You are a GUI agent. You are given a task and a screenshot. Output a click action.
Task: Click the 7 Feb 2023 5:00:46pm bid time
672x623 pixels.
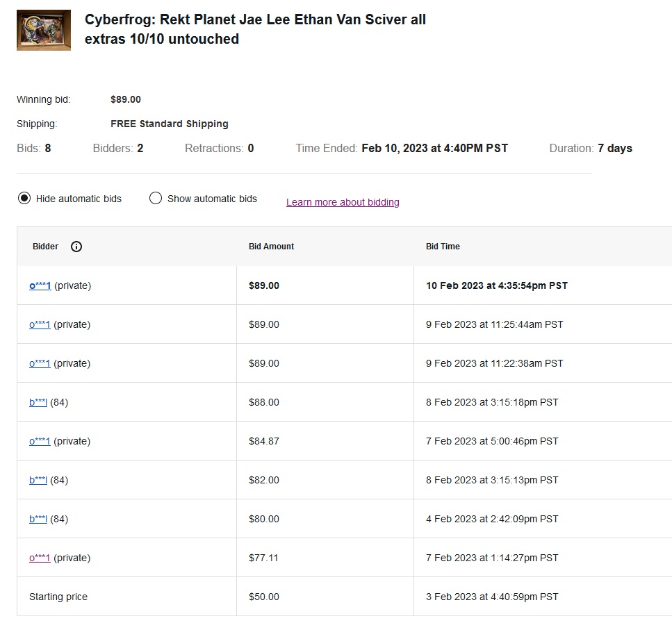[x=492, y=441]
